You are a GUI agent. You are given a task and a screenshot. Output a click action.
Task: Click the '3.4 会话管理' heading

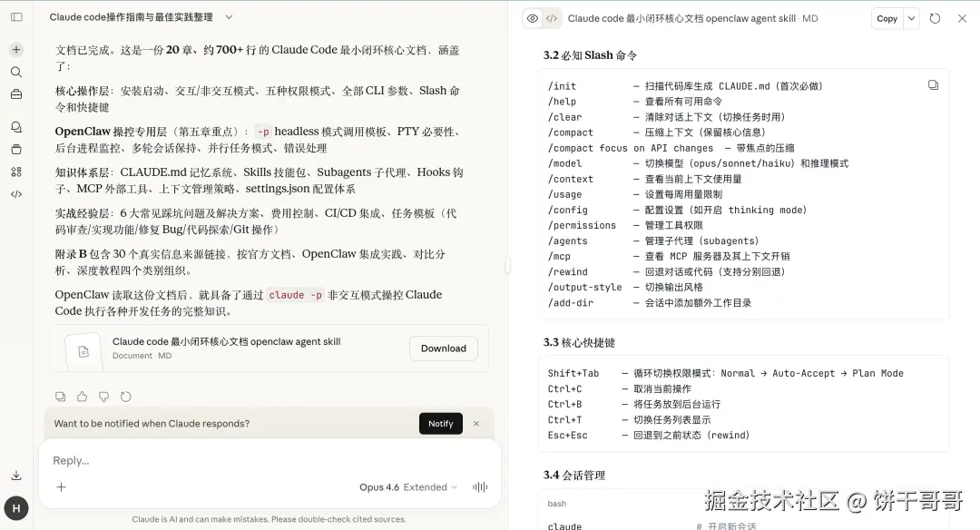(x=573, y=475)
